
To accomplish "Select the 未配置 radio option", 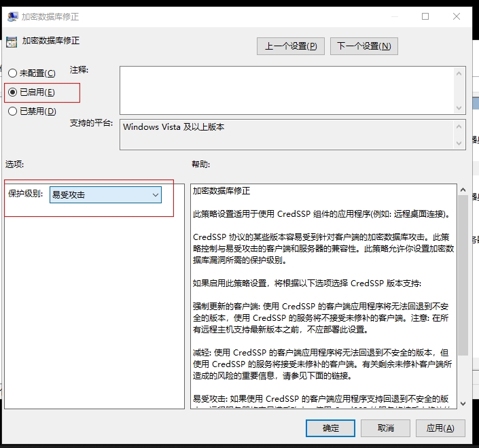I will coord(13,73).
